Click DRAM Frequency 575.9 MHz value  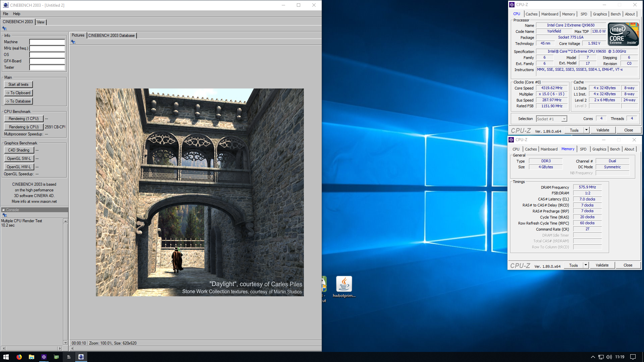587,187
